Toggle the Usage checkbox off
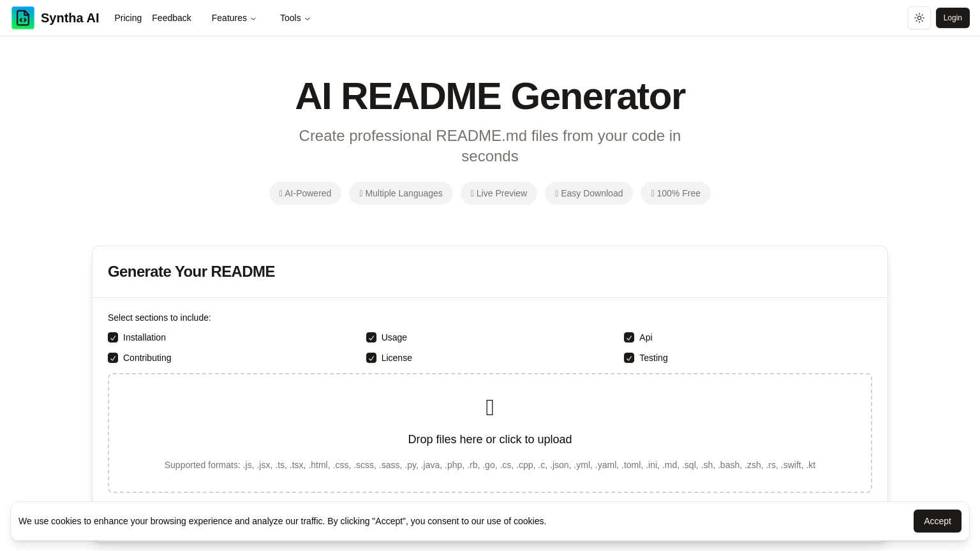 click(x=371, y=337)
